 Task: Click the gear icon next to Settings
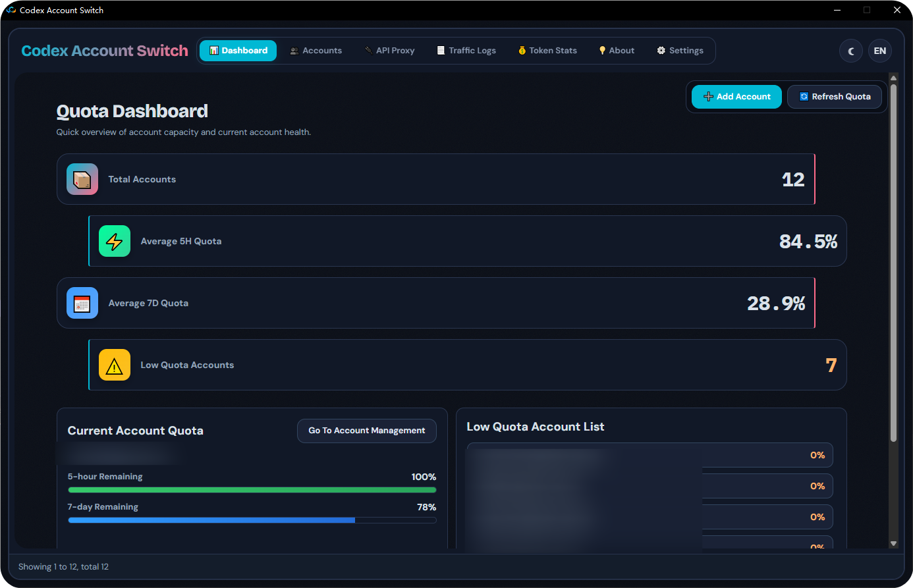click(660, 50)
